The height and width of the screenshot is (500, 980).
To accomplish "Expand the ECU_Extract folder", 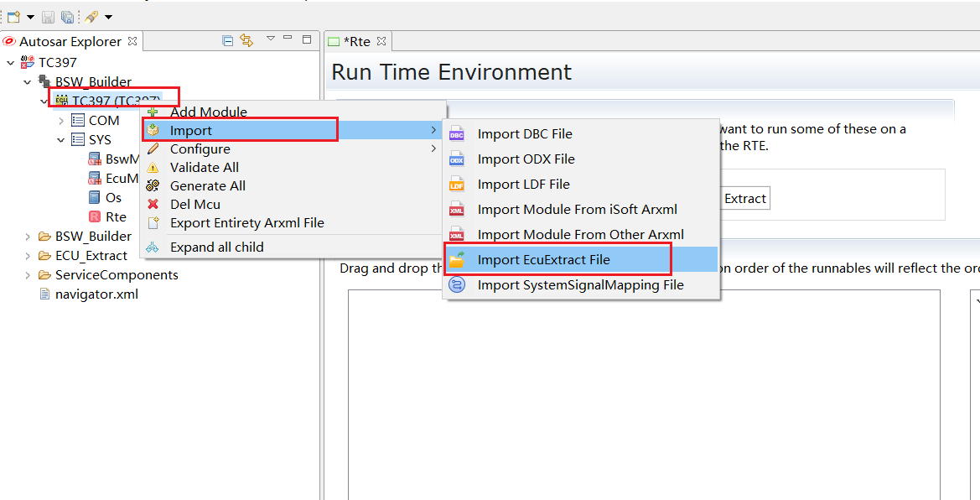I will coord(28,256).
